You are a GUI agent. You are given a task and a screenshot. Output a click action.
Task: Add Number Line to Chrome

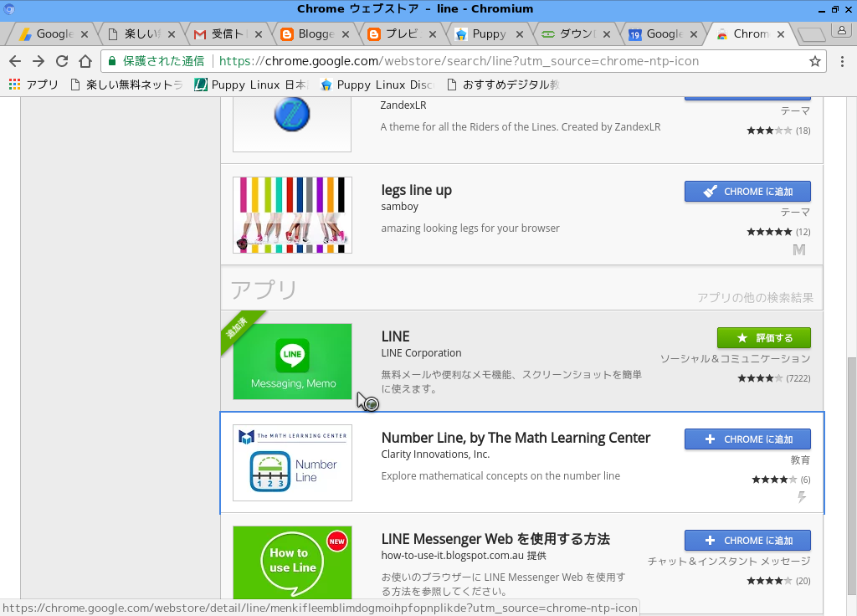747,439
